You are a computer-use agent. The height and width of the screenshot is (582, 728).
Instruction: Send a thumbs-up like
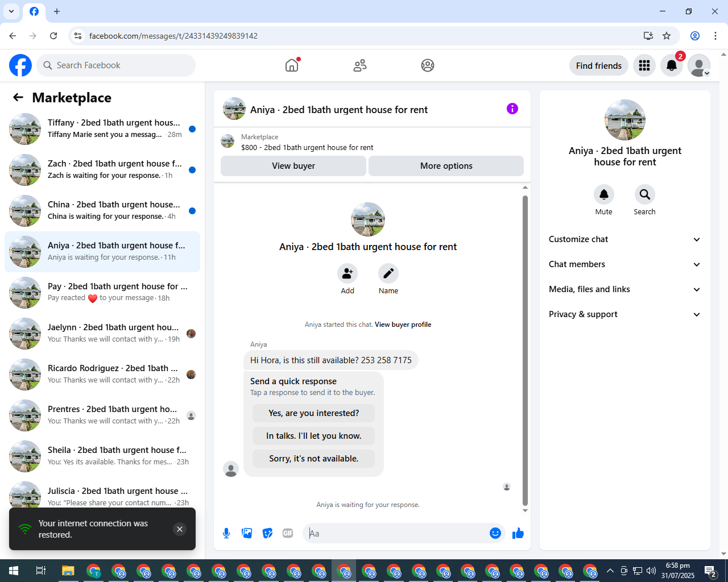coord(518,533)
